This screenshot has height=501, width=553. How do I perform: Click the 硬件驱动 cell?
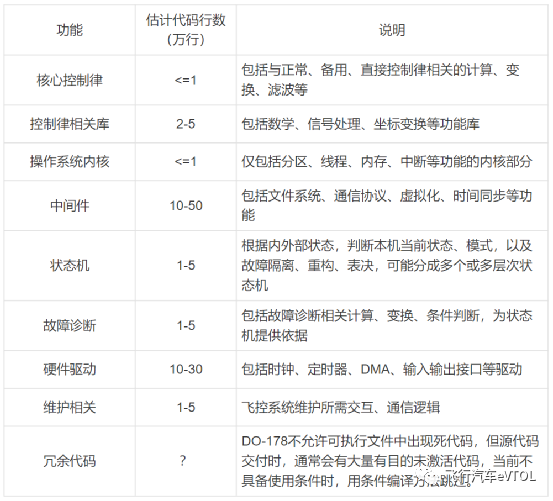(x=69, y=369)
